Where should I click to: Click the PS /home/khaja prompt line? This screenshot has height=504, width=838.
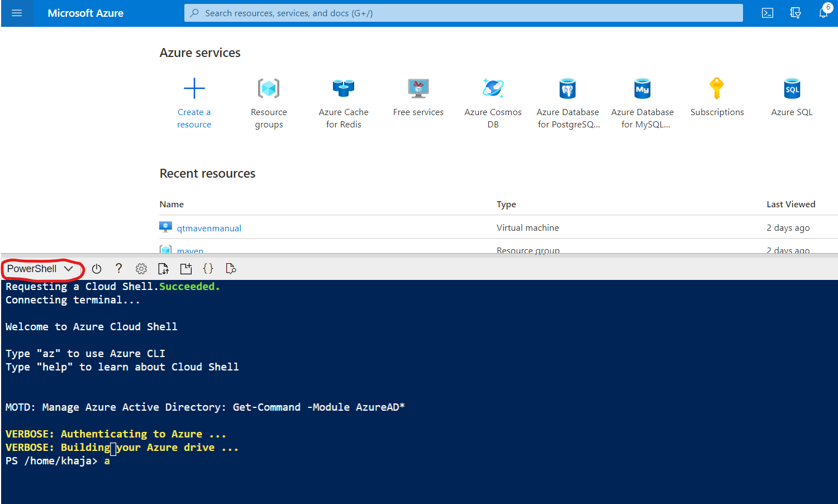58,461
